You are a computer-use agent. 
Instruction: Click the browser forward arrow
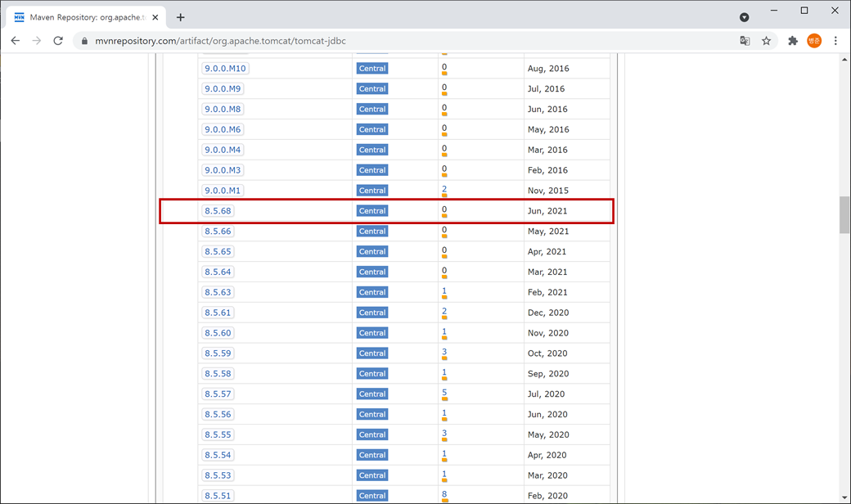(x=36, y=41)
